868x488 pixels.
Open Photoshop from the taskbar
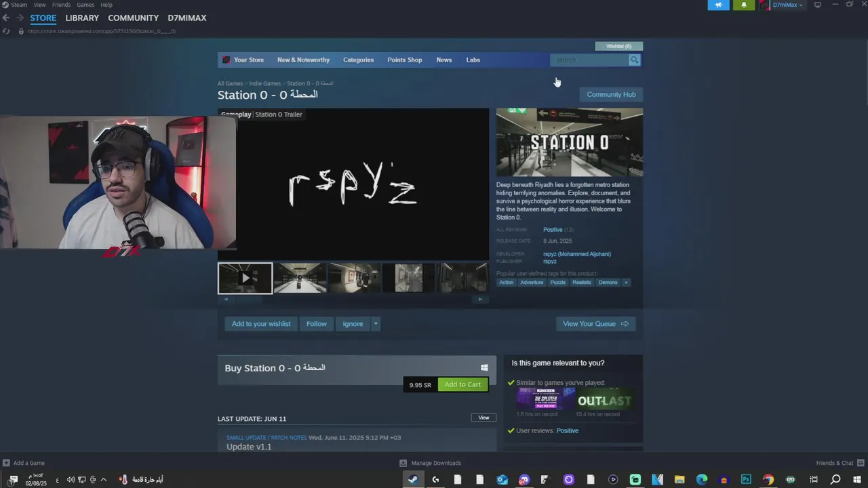tap(746, 479)
